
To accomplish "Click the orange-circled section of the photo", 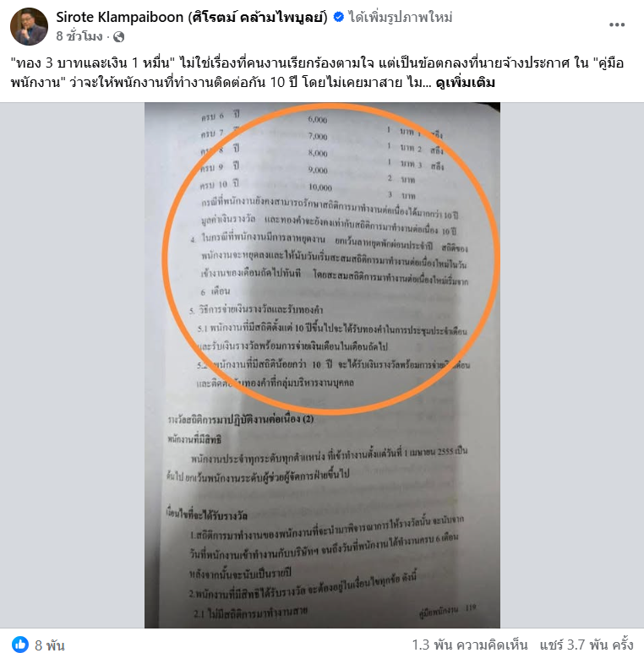I will [331, 259].
